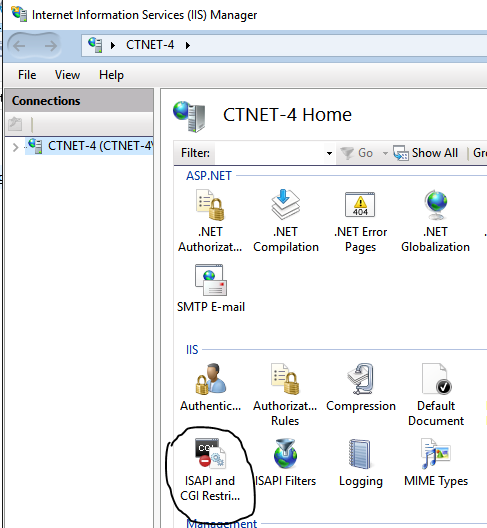Open SMTP E-mail feature
This screenshot has width=487, height=528.
(211, 289)
